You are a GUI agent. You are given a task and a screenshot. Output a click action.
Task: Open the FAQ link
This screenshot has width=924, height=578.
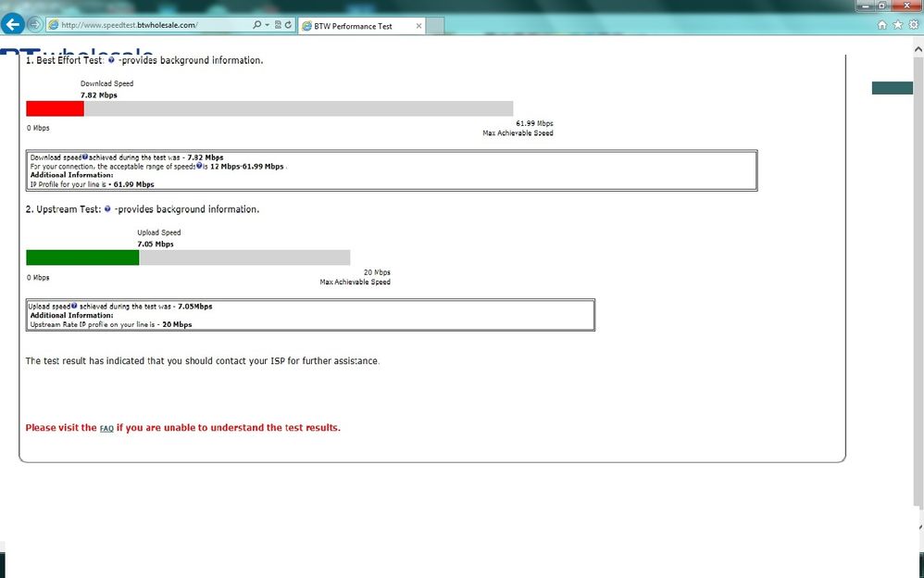pyautogui.click(x=106, y=428)
